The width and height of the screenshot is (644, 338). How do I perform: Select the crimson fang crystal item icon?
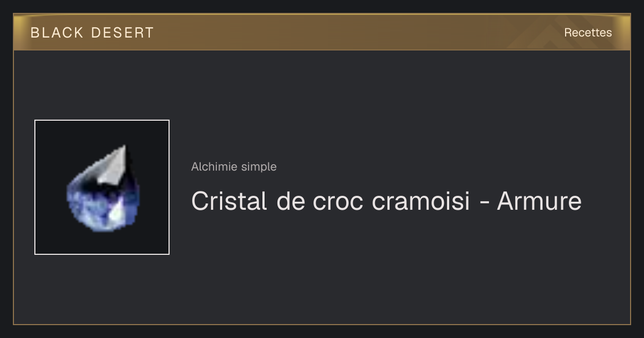102,187
